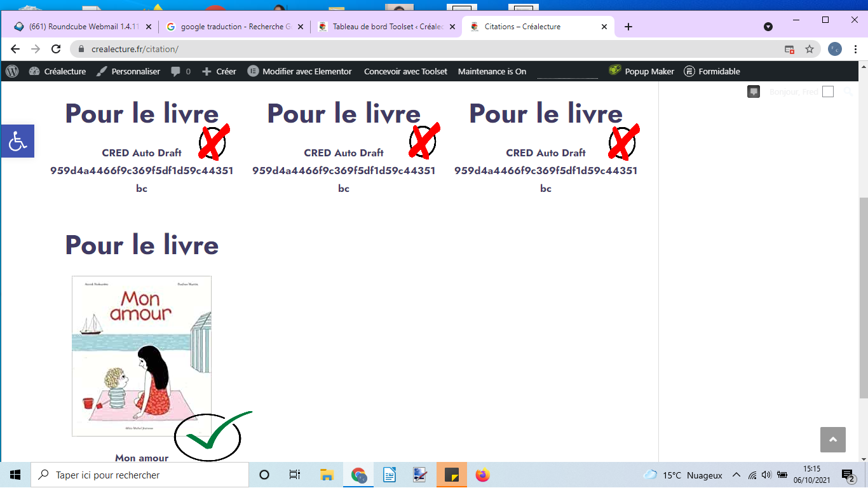Switch to the Tableau de bord Toolset tab
The height and width of the screenshot is (488, 868).
(381, 27)
